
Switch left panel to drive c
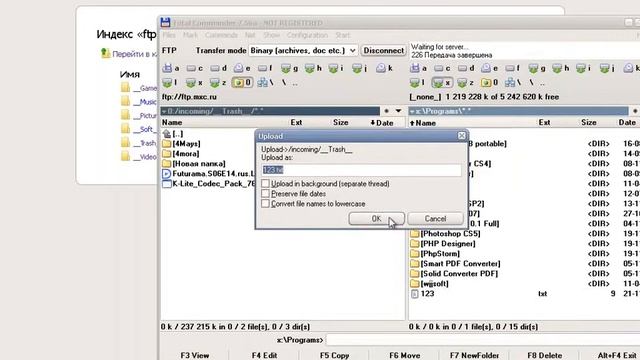pos(195,68)
